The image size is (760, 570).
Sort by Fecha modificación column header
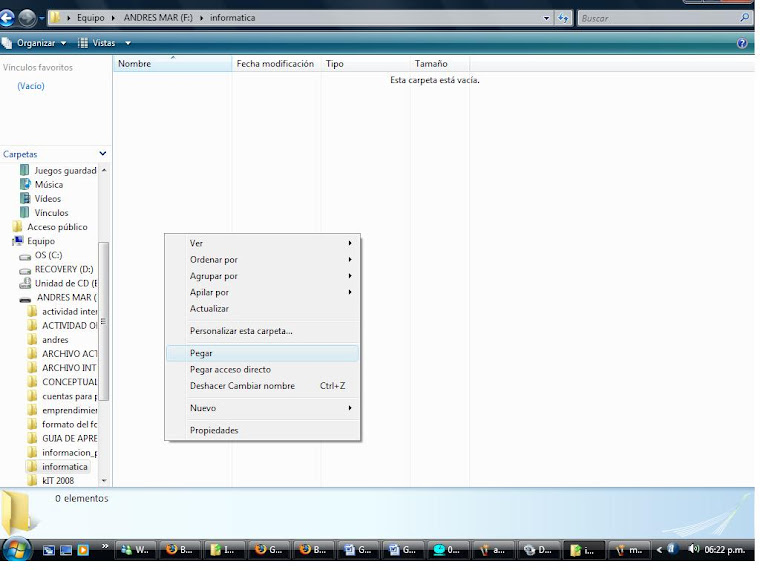pyautogui.click(x=276, y=63)
